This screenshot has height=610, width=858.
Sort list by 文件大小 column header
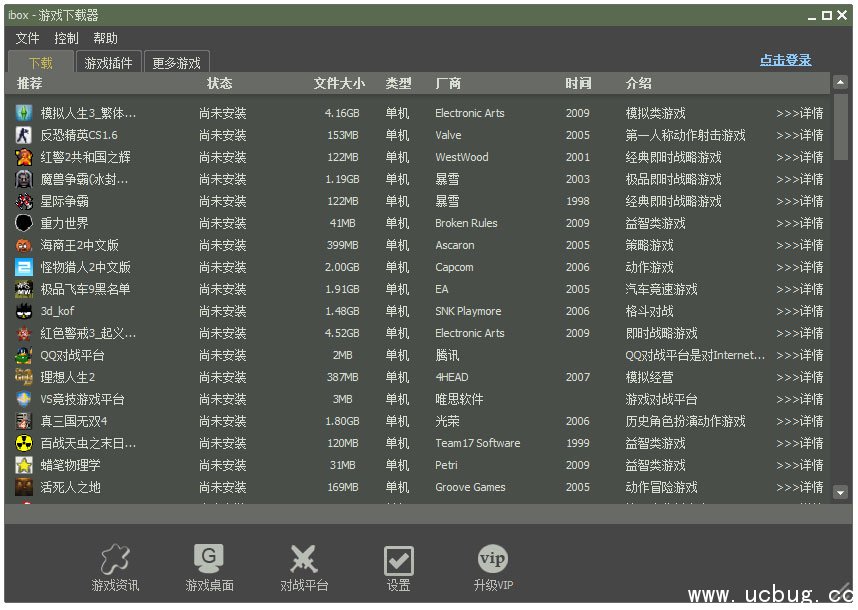pyautogui.click(x=339, y=83)
